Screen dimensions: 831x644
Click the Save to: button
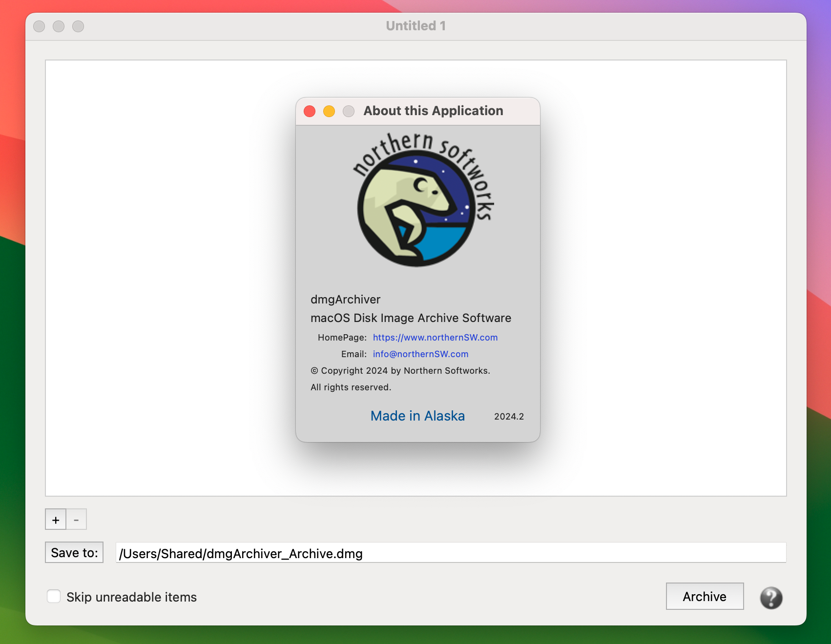tap(74, 552)
